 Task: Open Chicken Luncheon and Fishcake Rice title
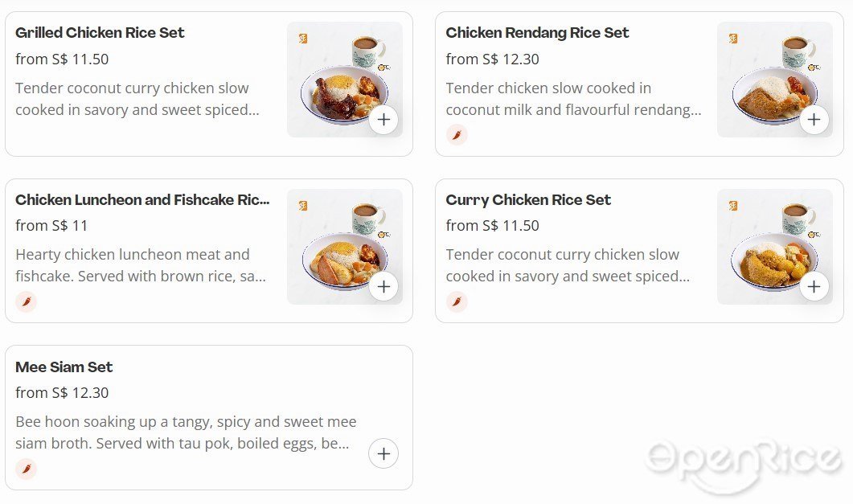pyautogui.click(x=142, y=200)
